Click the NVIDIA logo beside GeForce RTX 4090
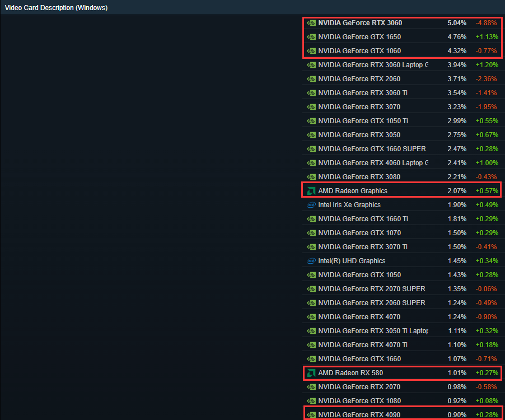The height and width of the screenshot is (420, 505). click(x=311, y=415)
